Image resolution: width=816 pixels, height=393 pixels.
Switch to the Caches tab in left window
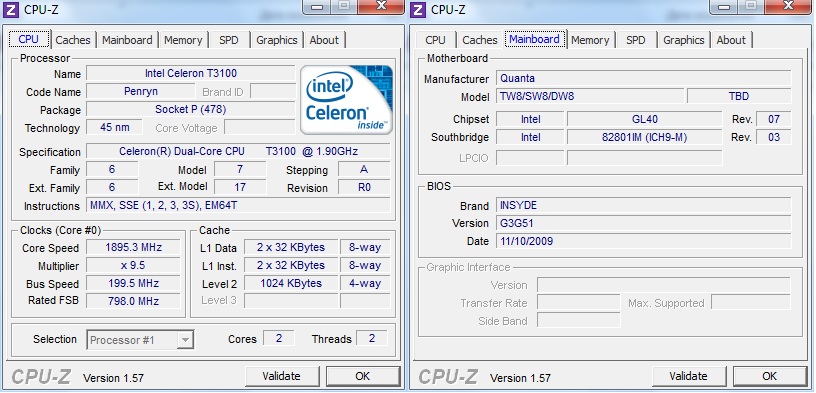point(73,40)
